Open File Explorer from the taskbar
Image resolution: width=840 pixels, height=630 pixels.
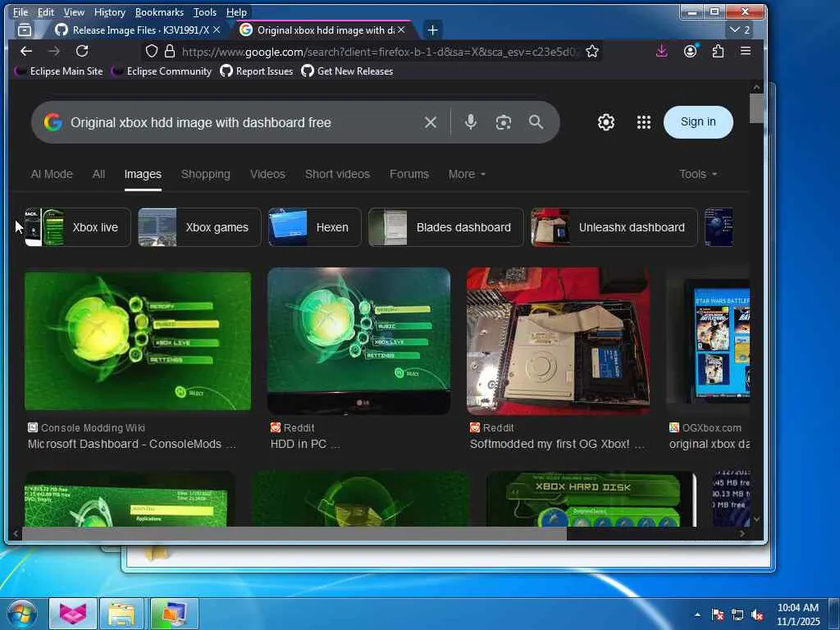pyautogui.click(x=121, y=614)
